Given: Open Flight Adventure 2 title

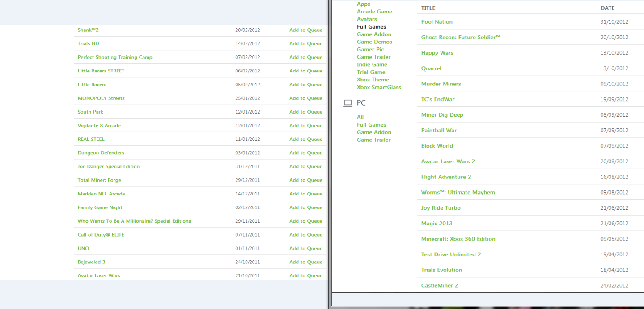Looking at the screenshot, I should (446, 177).
